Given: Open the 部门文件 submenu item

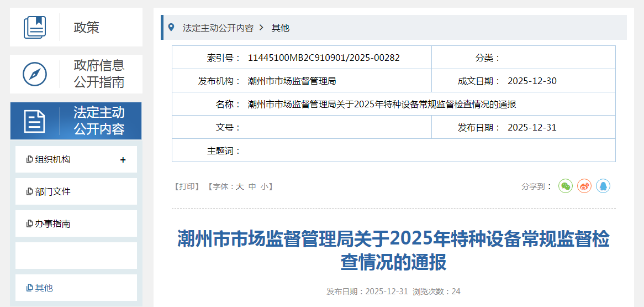Looking at the screenshot, I should [76, 191].
